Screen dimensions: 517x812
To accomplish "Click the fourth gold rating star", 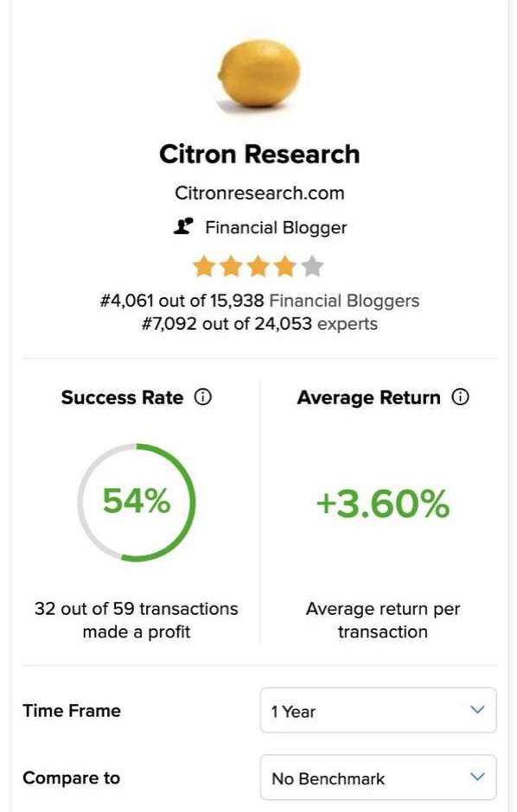I will (285, 267).
